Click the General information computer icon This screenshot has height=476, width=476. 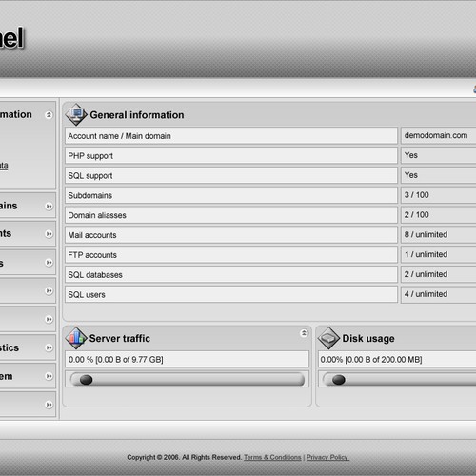coord(76,114)
